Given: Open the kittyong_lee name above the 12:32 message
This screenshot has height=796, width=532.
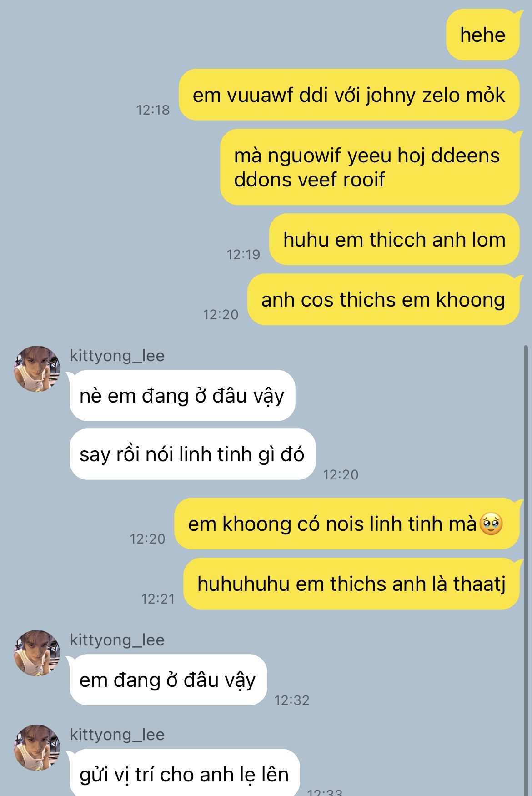Looking at the screenshot, I should coord(117,640).
